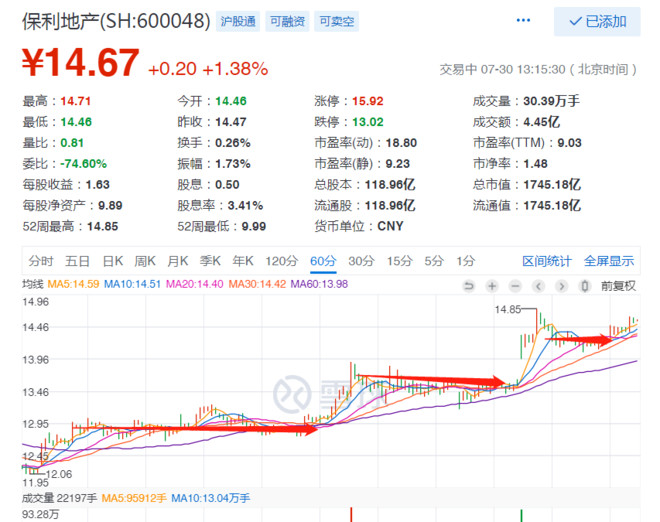Zoom out chart with minus icon

(x=515, y=286)
